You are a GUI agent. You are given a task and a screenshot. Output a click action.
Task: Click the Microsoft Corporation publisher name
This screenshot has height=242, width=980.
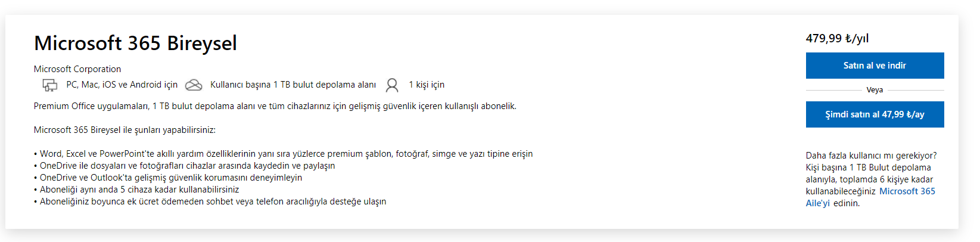coord(77,69)
